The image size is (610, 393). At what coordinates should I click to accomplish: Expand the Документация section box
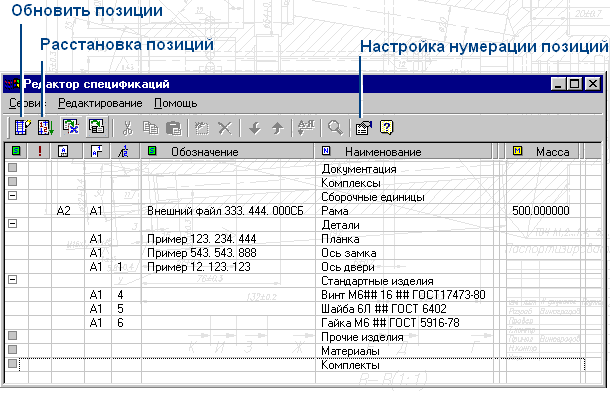coord(13,168)
